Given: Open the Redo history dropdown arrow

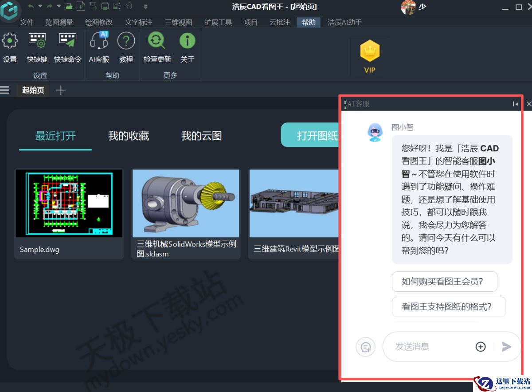Looking at the screenshot, I should click(59, 7).
